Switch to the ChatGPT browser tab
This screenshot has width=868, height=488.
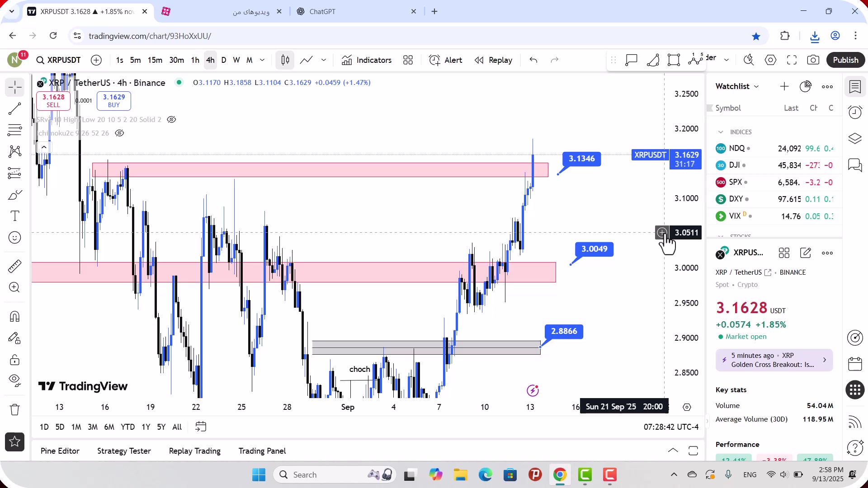357,12
